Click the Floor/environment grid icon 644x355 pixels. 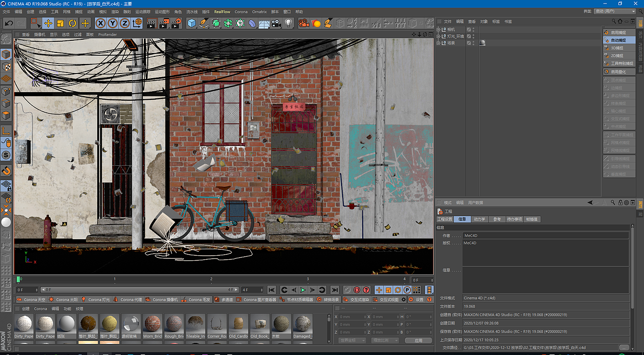point(264,23)
